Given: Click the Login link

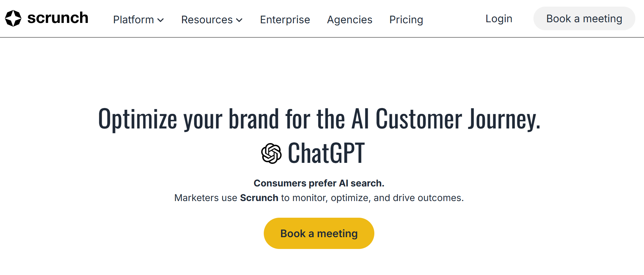Looking at the screenshot, I should coord(498,19).
